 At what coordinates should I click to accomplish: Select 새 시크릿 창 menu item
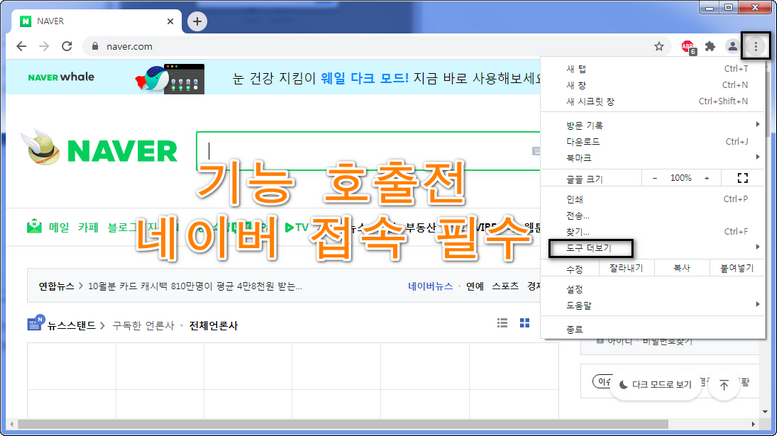[653, 102]
